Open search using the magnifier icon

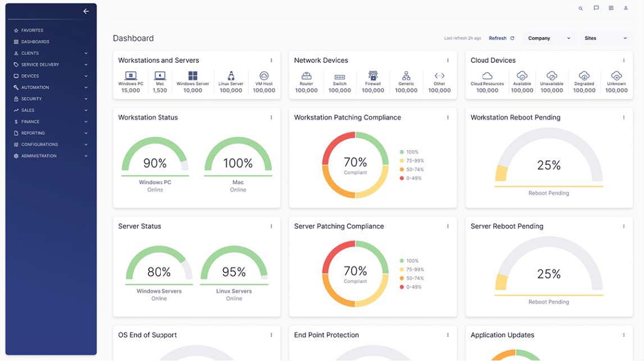(x=580, y=8)
